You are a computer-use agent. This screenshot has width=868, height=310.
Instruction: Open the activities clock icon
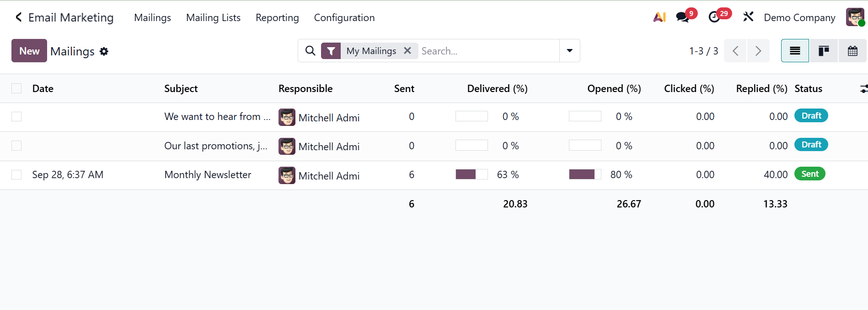coord(714,17)
